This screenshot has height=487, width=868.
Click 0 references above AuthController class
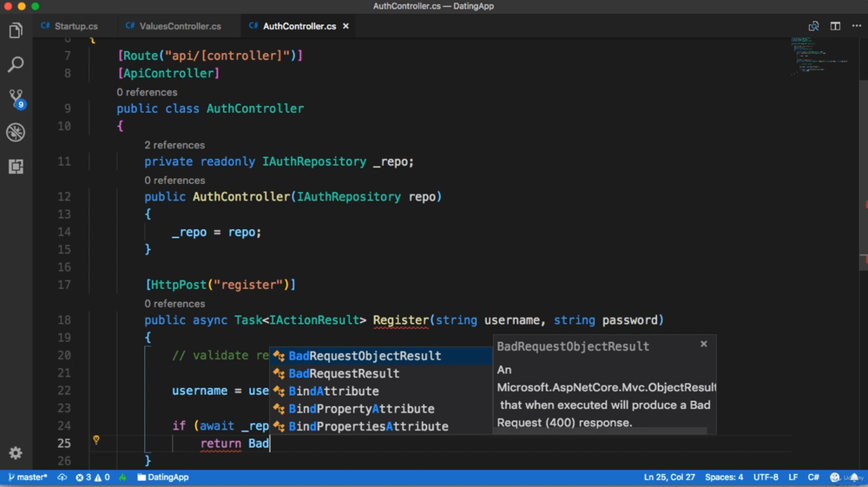click(x=147, y=92)
